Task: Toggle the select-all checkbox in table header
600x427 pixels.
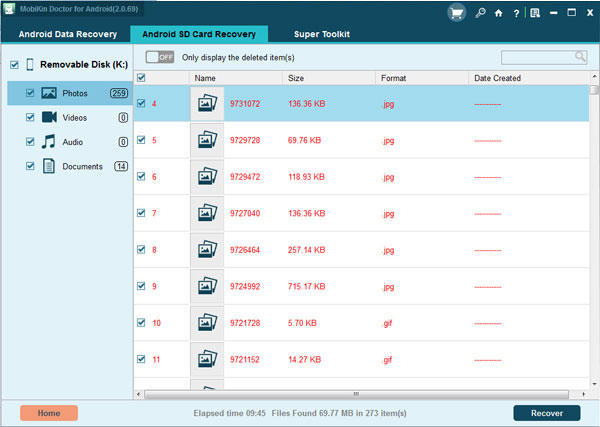Action: [x=141, y=78]
